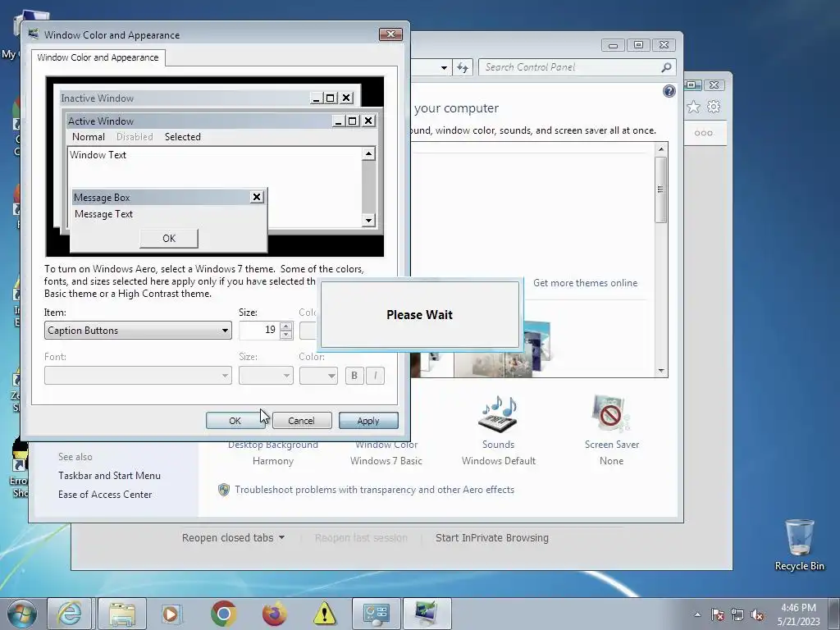Toggle the Italic font button
Screen dimensions: 840x630
coord(375,376)
